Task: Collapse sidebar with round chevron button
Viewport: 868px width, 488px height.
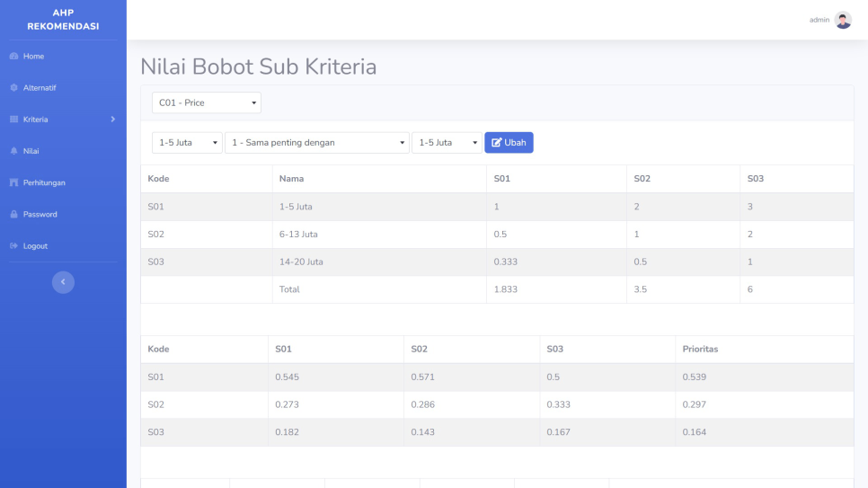Action: pyautogui.click(x=63, y=282)
